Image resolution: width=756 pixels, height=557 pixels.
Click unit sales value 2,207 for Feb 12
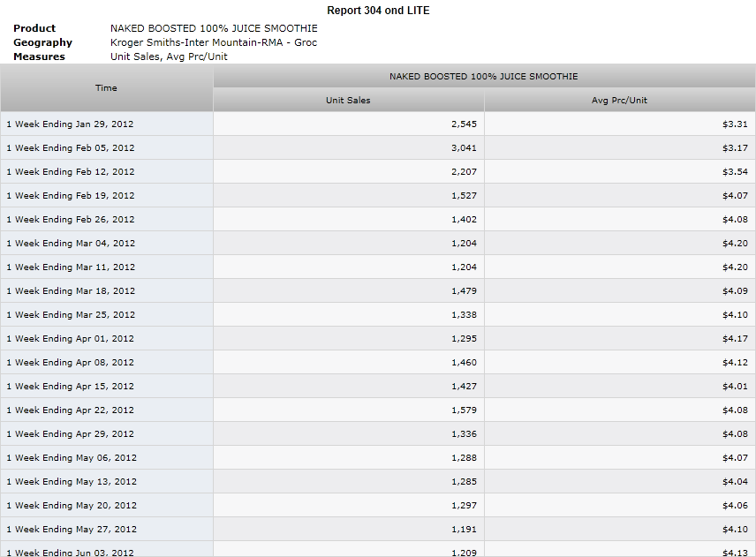click(x=464, y=171)
